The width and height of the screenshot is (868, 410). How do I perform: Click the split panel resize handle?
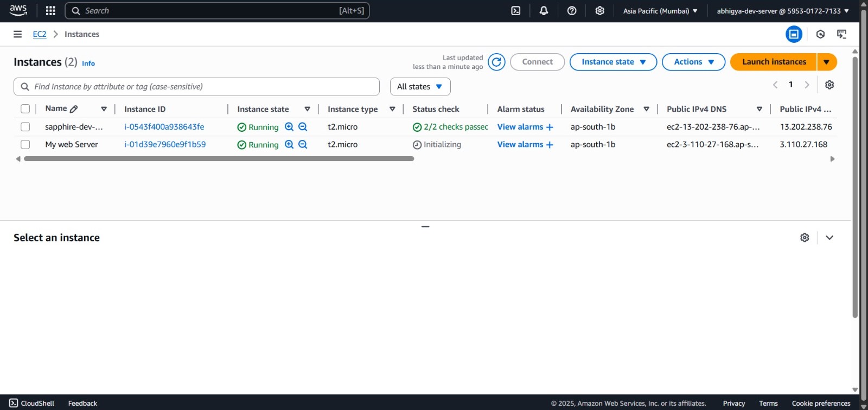425,227
